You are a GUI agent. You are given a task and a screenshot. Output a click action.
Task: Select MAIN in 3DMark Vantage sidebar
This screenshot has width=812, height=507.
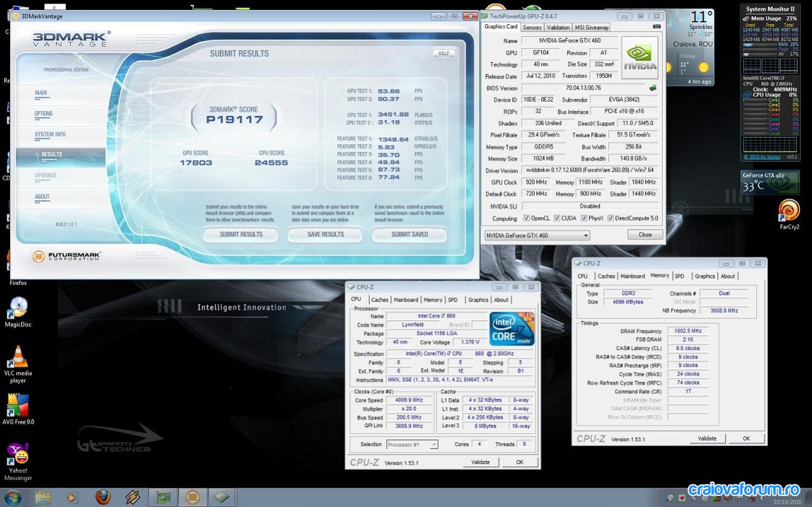41,93
